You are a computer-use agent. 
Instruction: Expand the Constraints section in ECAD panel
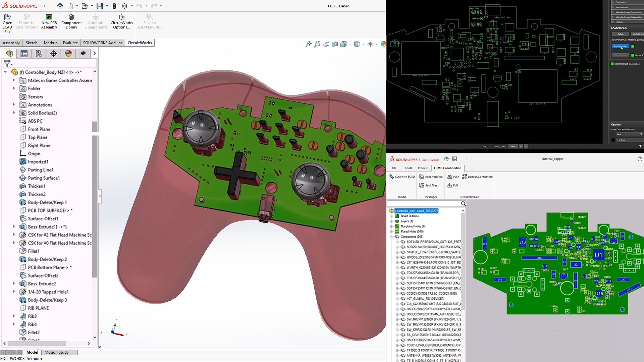(x=613, y=2)
